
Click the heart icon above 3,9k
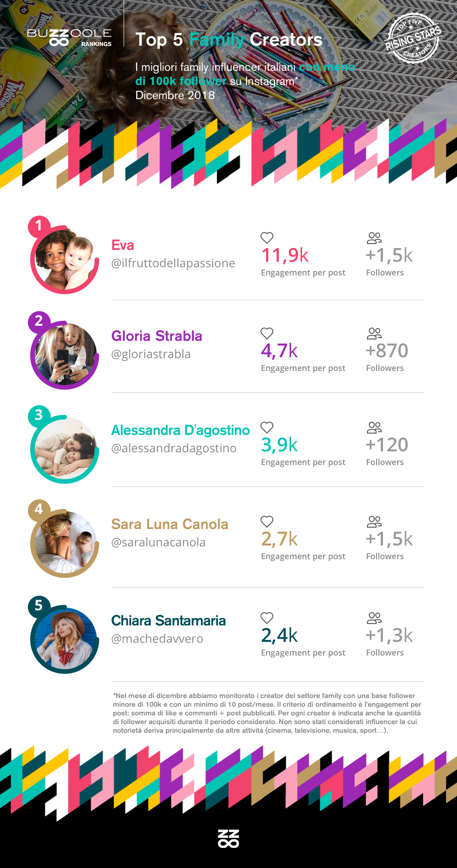pos(267,427)
